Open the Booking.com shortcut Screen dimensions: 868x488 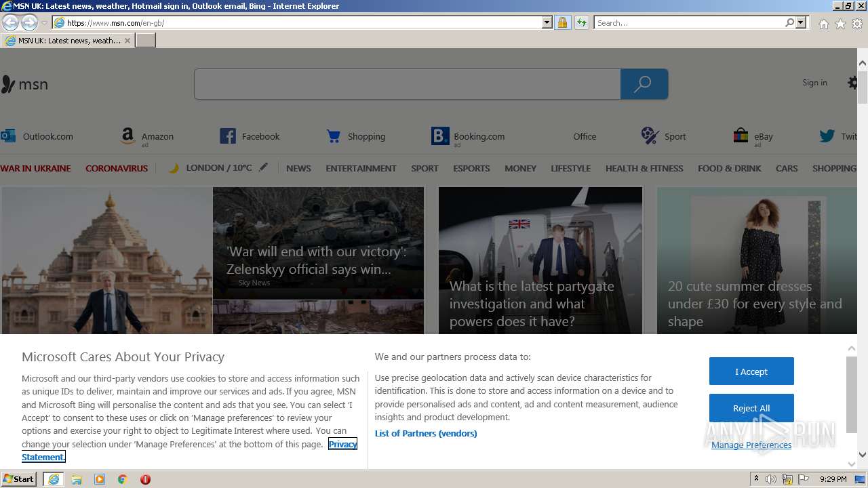pyautogui.click(x=468, y=137)
